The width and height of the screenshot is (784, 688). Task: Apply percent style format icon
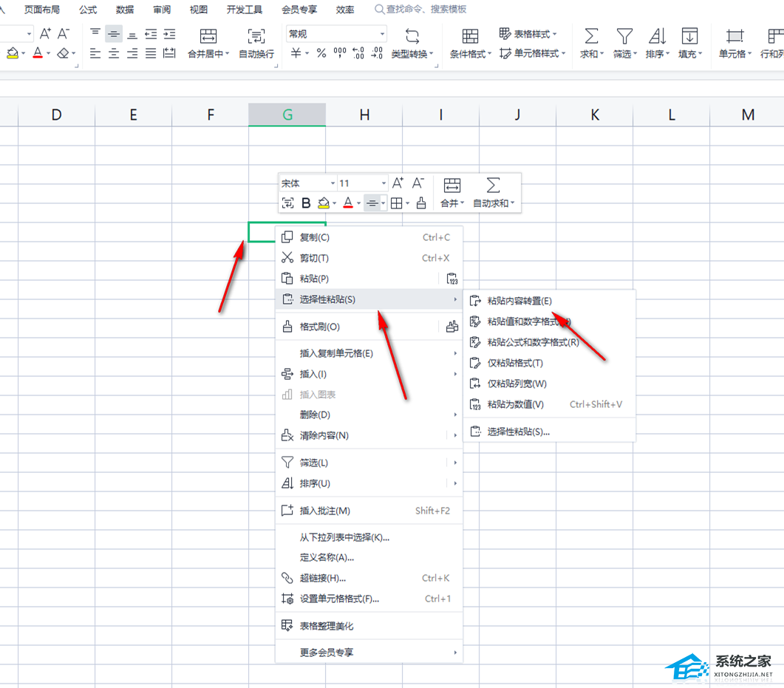coord(321,53)
